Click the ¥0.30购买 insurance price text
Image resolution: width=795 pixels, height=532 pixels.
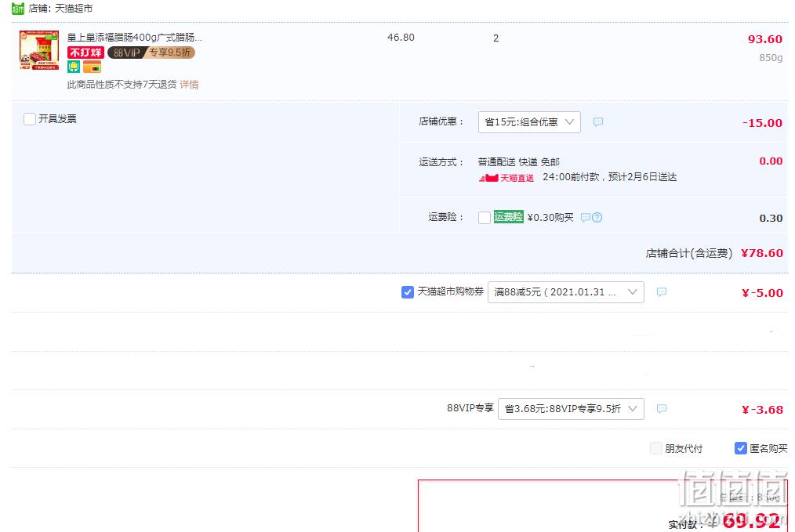pyautogui.click(x=550, y=217)
